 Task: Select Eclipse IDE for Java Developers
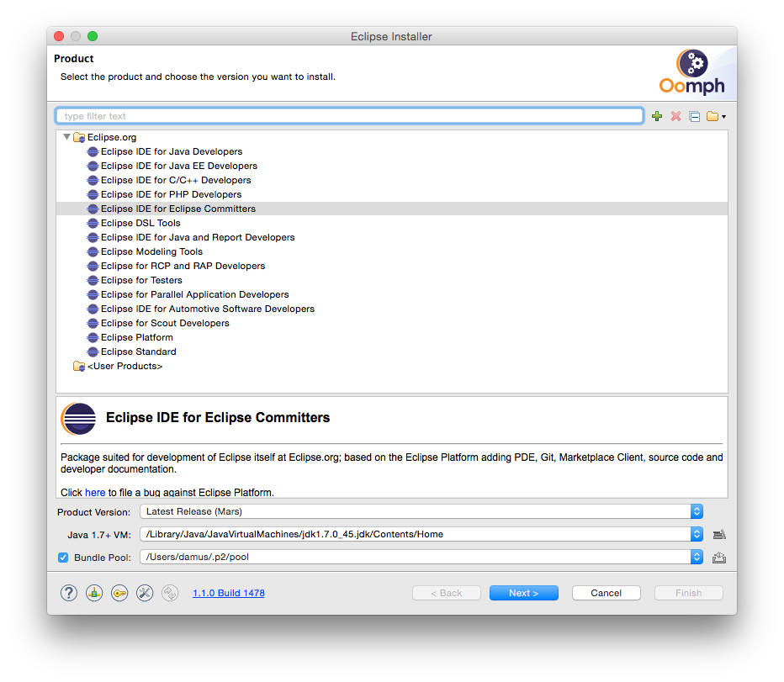click(x=172, y=151)
